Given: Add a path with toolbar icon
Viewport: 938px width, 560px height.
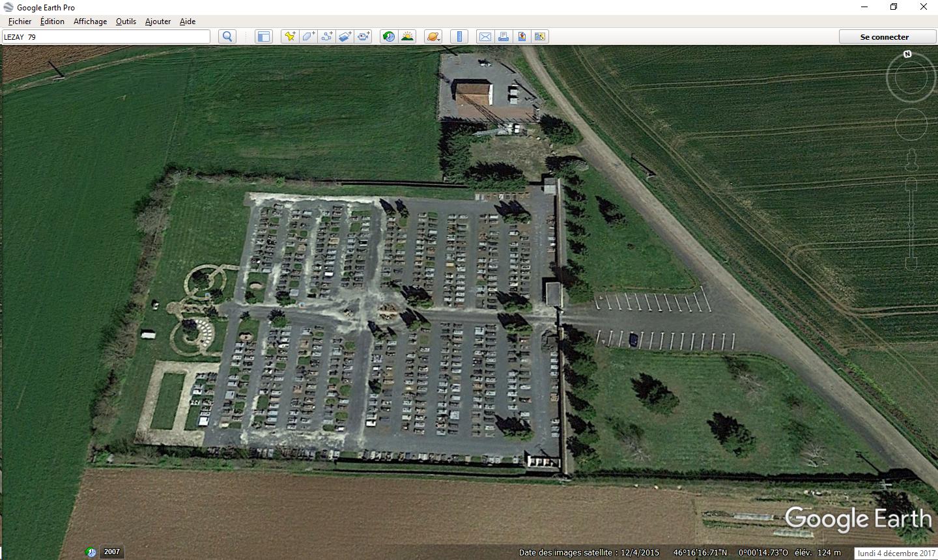Looking at the screenshot, I should (326, 36).
